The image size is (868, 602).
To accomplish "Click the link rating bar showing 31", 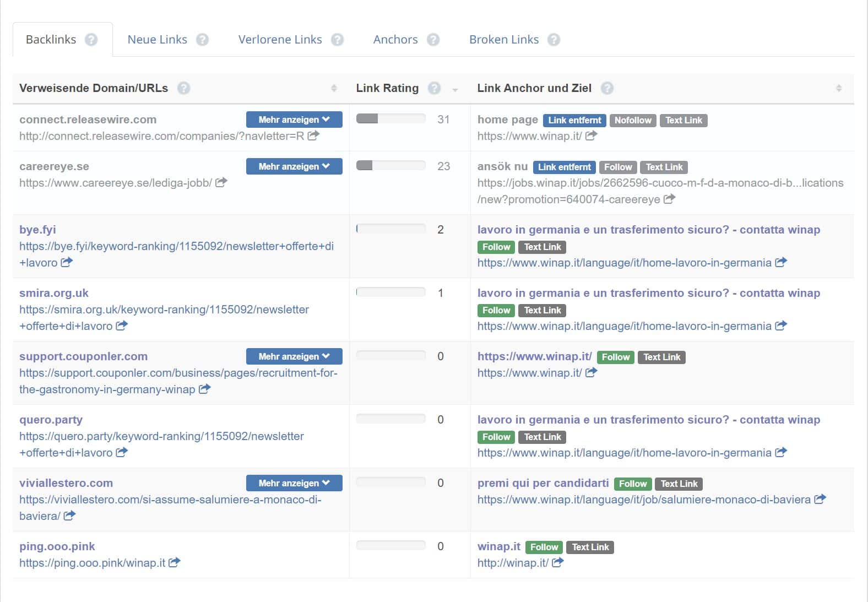I will [390, 119].
